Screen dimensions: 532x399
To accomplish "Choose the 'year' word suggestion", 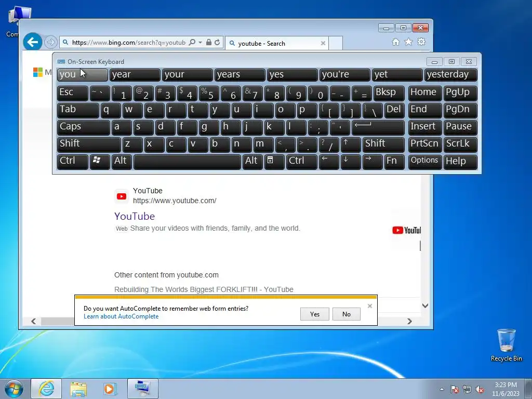I will (135, 75).
